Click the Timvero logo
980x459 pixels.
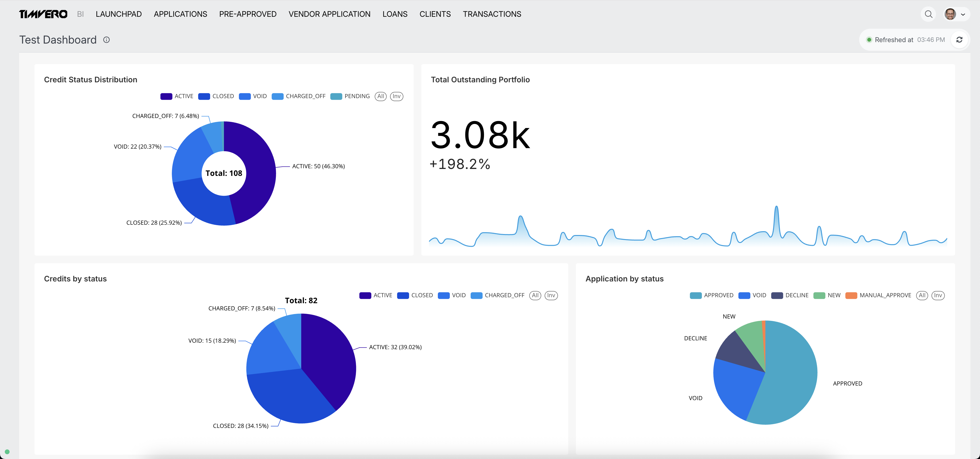click(43, 14)
